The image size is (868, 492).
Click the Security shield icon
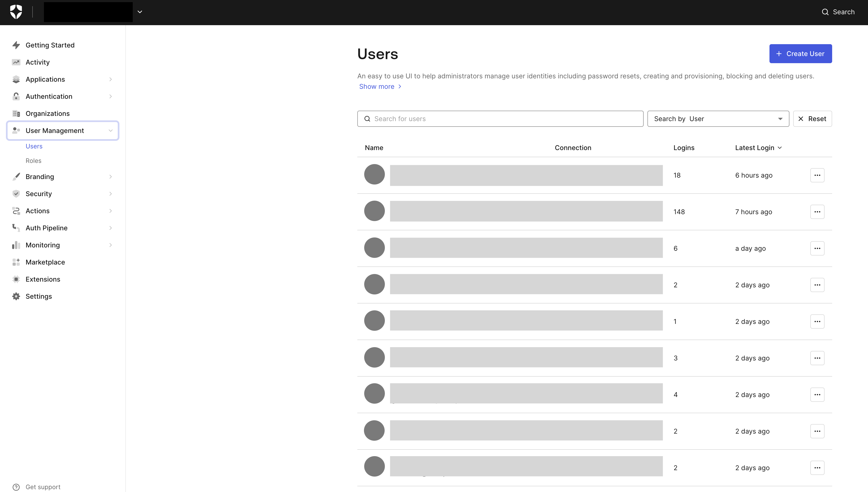tap(16, 194)
